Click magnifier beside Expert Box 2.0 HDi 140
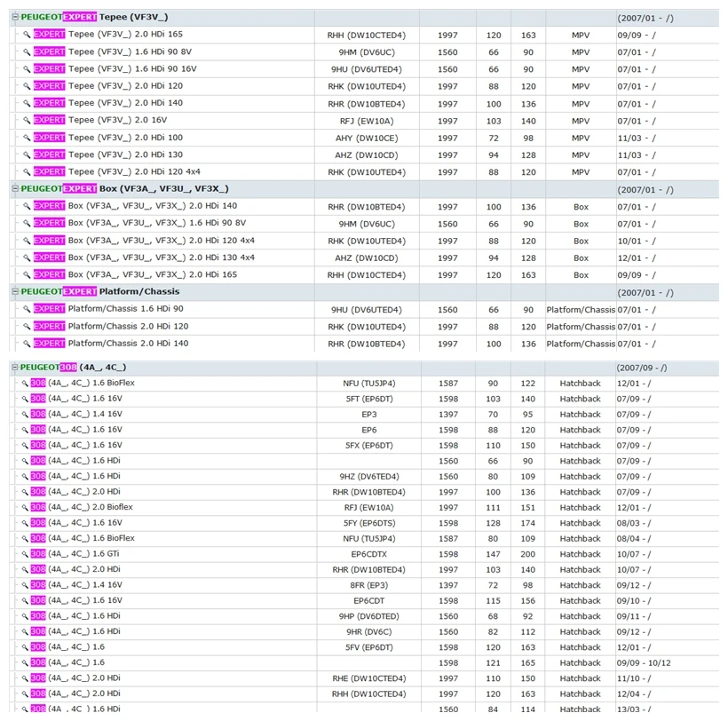This screenshot has width=728, height=721. 27,206
